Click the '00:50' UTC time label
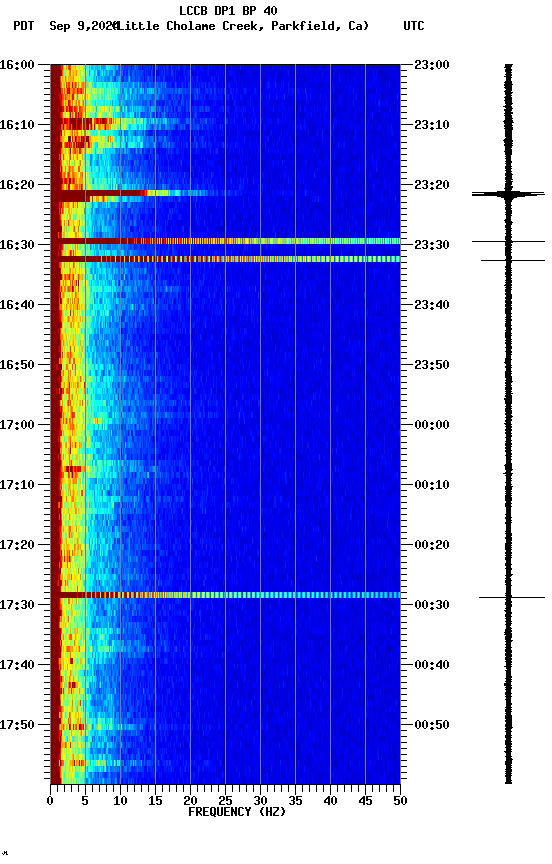552x864 pixels. (x=432, y=725)
